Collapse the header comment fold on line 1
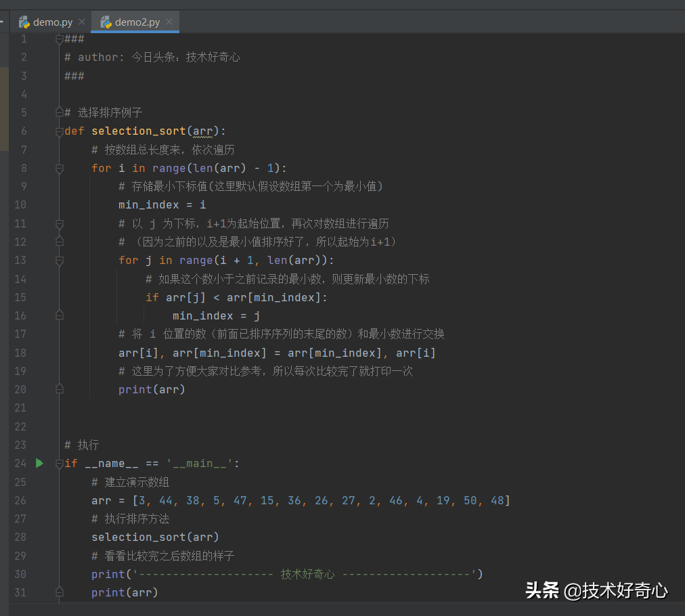The height and width of the screenshot is (616, 685). coord(60,39)
